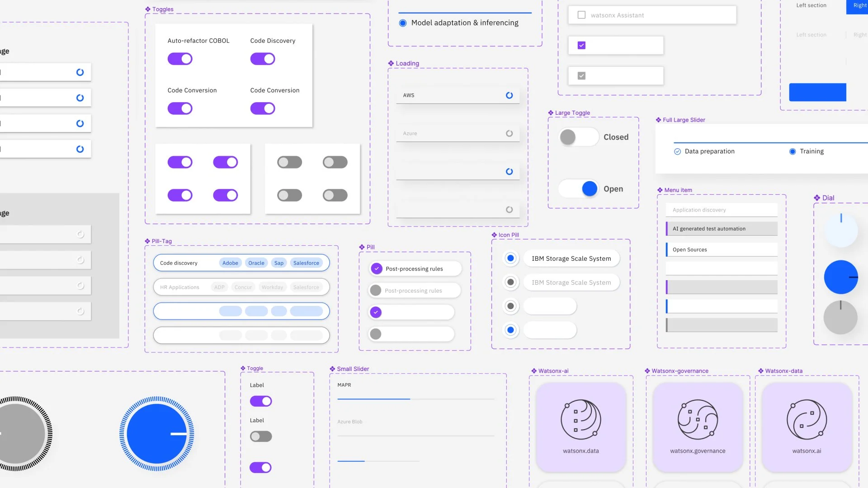868x488 pixels.
Task: Select the Model adaptation & inferencing radio
Action: [x=403, y=23]
